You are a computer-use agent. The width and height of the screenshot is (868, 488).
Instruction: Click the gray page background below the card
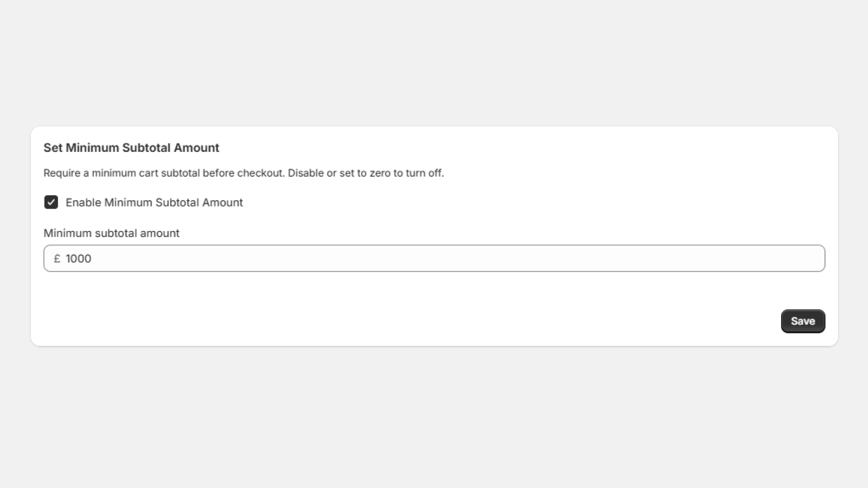[434, 418]
